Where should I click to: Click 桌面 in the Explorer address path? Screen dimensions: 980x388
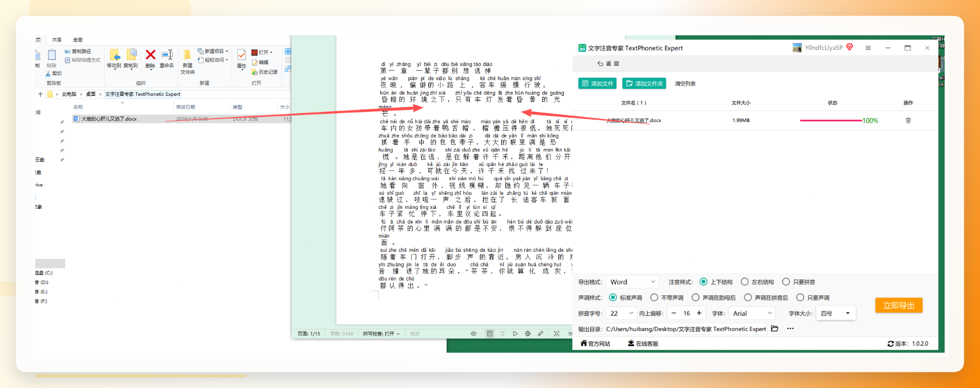tap(91, 94)
